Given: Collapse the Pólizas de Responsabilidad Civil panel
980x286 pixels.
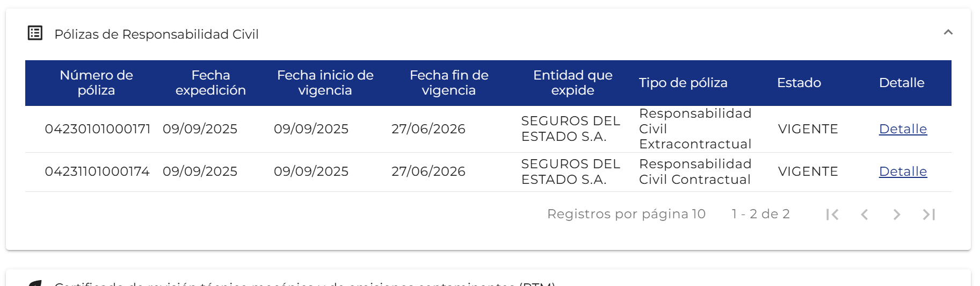Looking at the screenshot, I should [x=948, y=33].
